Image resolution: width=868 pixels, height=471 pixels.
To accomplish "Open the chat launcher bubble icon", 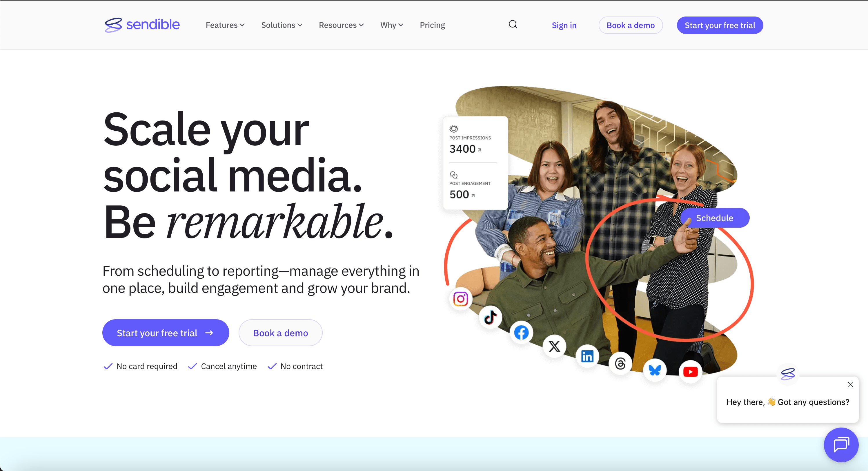I will (x=841, y=445).
